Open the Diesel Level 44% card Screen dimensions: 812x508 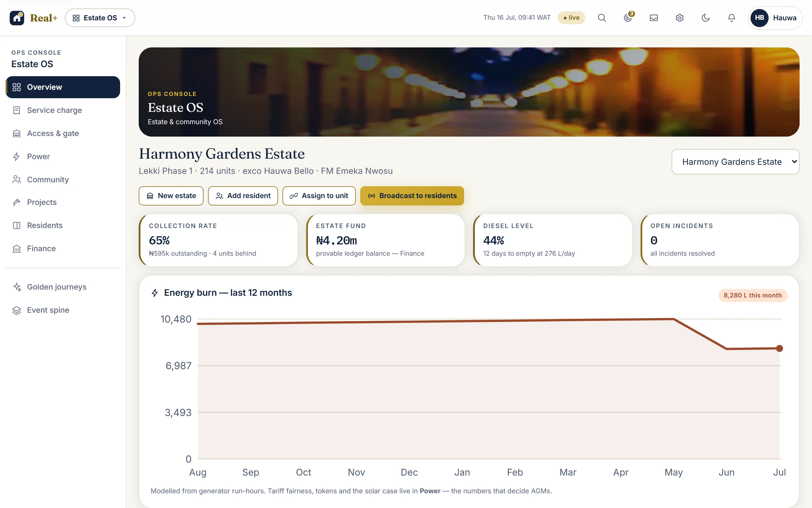553,240
